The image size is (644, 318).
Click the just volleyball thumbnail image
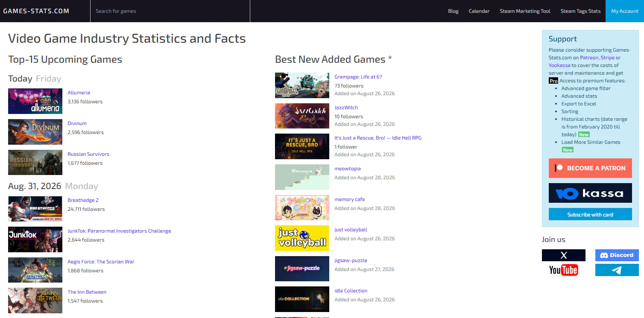click(302, 238)
